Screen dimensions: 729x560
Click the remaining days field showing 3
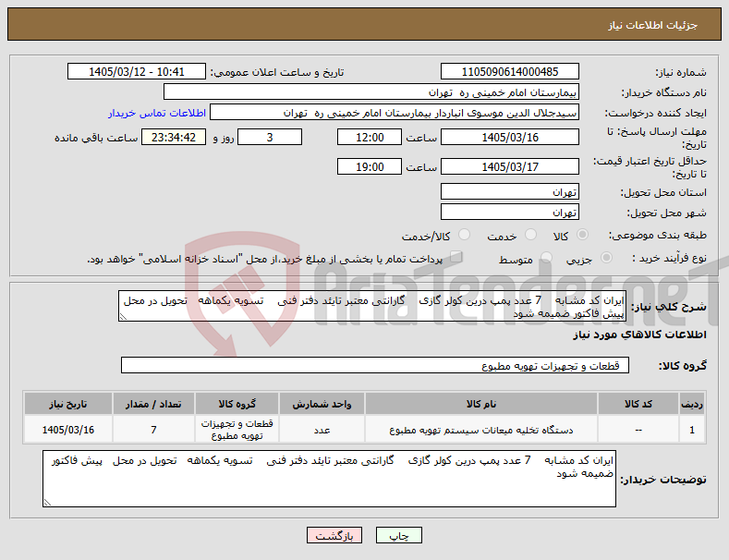270,137
